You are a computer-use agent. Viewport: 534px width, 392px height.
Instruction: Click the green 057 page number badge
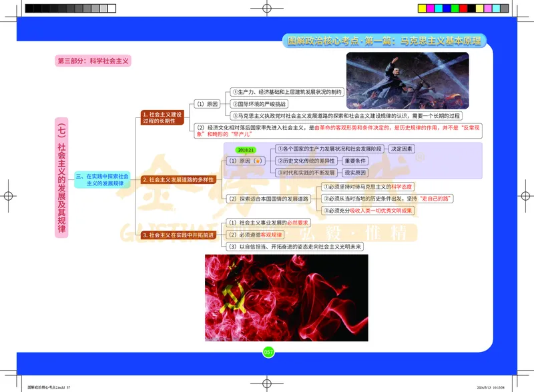(x=269, y=352)
